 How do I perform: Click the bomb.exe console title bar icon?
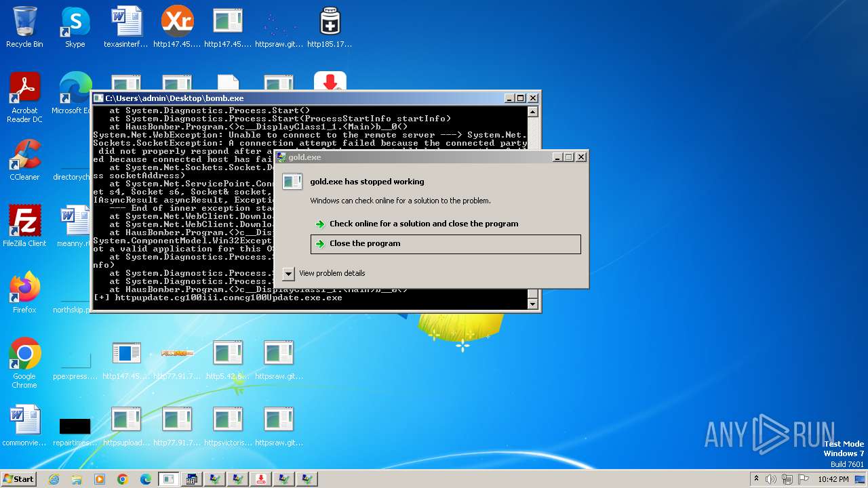[98, 98]
